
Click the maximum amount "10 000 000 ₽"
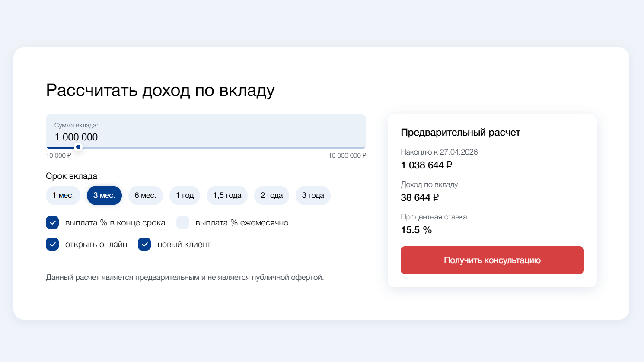(x=347, y=156)
